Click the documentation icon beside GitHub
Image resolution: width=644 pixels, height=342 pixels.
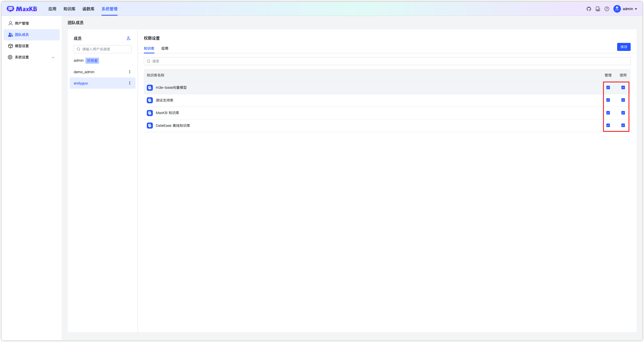point(598,9)
